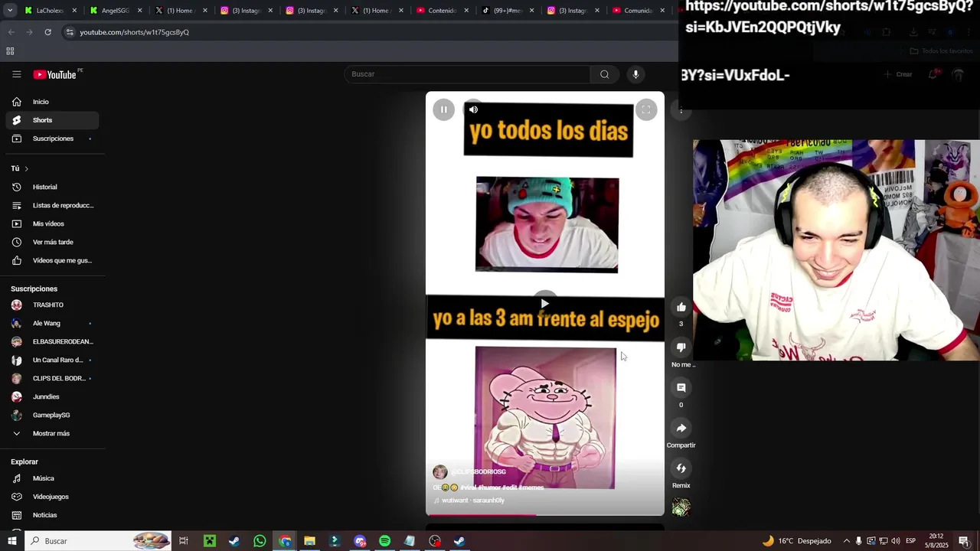
Task: Open Historial in the sidebar
Action: click(x=52, y=187)
